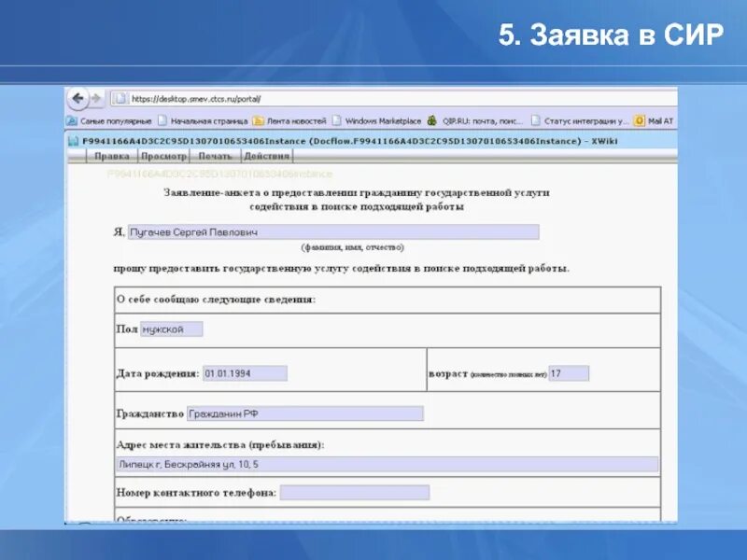The height and width of the screenshot is (560, 747).
Task: Click the heading Заявление-анкета о предоставлении
Action: (x=357, y=200)
